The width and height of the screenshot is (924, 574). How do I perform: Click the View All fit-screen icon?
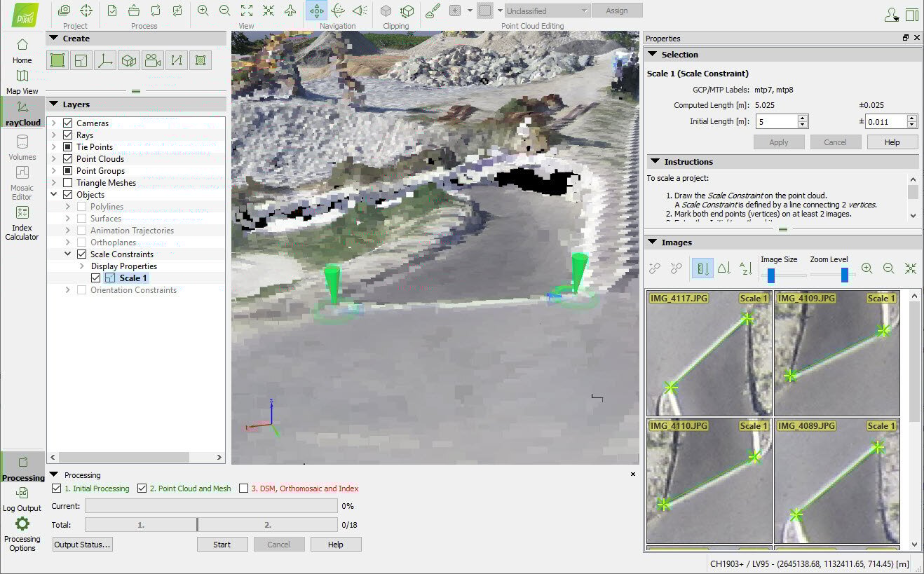point(247,11)
